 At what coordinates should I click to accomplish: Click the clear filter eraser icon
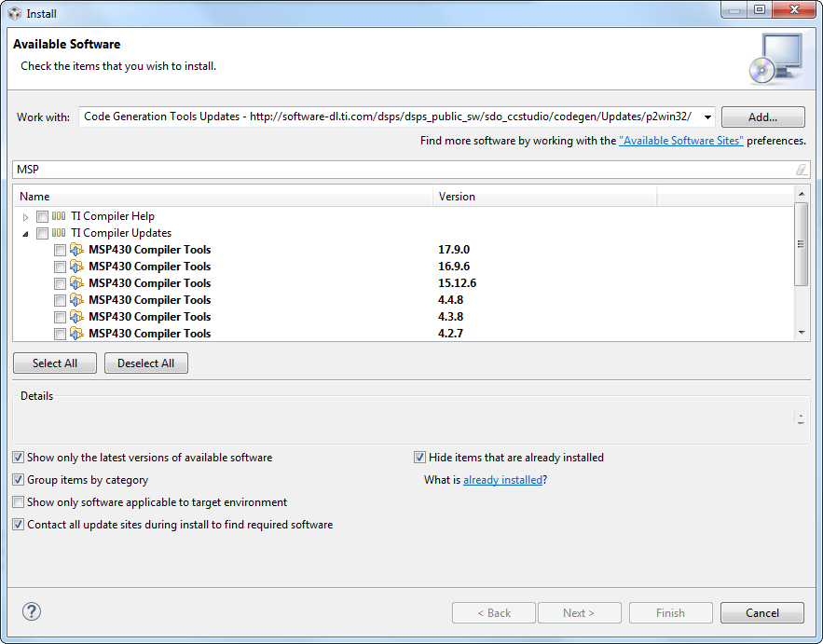(801, 170)
